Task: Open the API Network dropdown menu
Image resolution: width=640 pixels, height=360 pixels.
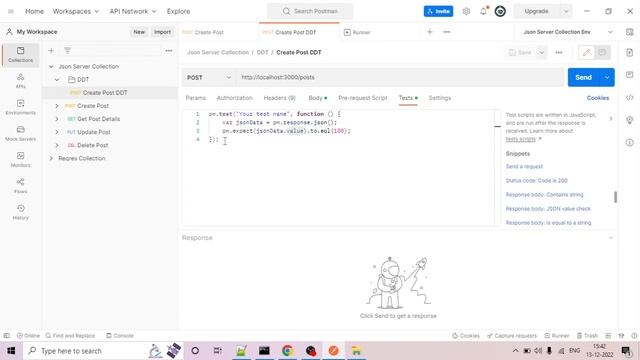Action: (133, 11)
